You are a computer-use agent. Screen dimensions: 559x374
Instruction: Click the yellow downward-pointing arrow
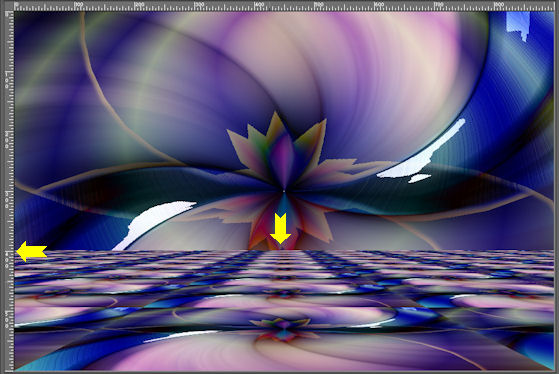tap(280, 229)
